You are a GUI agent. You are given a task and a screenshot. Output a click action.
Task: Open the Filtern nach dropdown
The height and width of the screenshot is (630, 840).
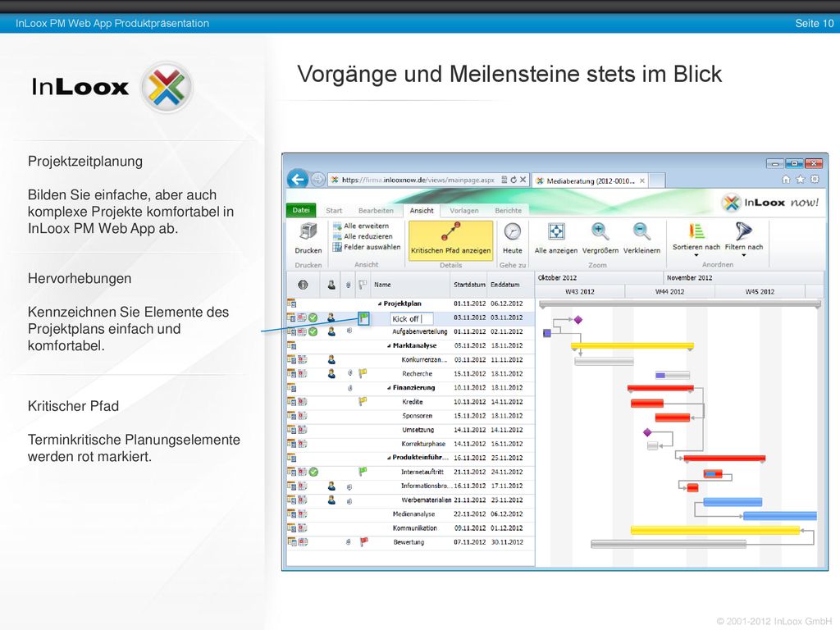click(743, 239)
